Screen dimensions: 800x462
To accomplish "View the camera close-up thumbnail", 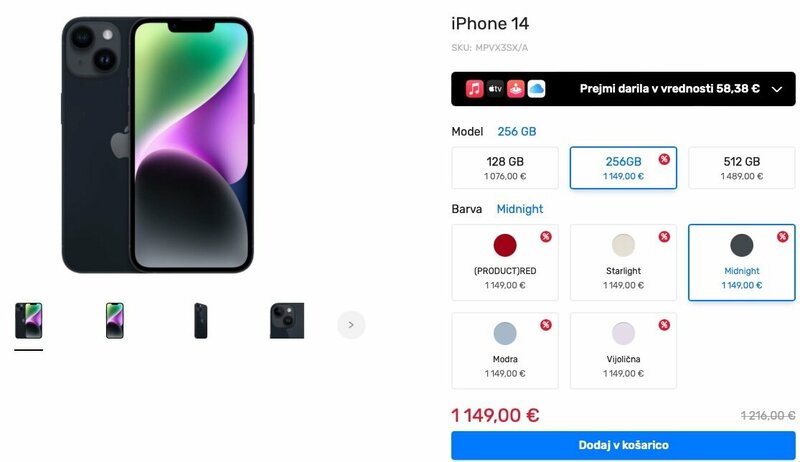I will point(287,321).
